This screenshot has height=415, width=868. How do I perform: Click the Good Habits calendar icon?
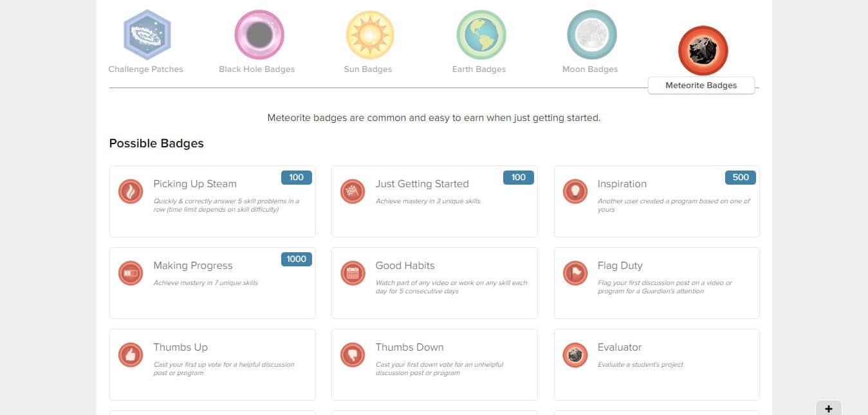(353, 273)
